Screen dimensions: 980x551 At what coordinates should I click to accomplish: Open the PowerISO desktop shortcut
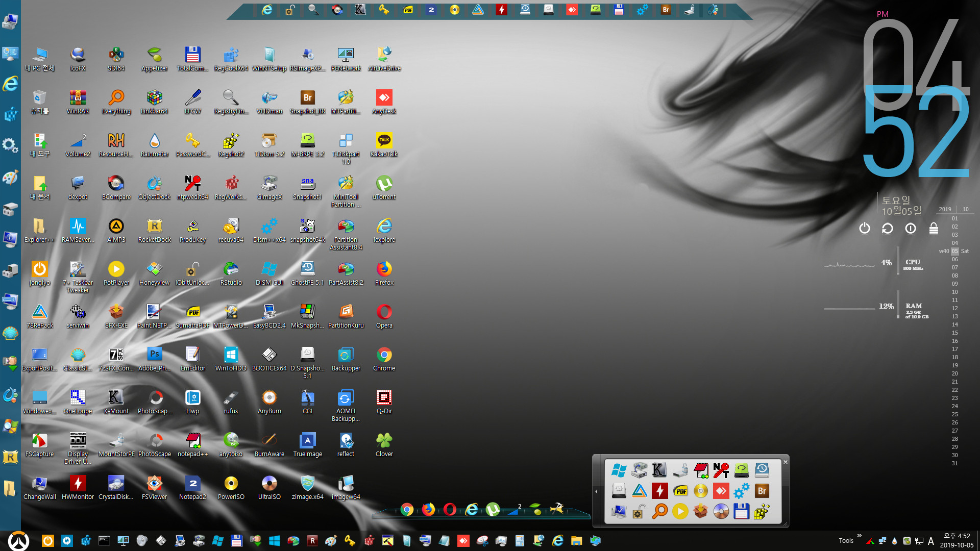pos(231,487)
